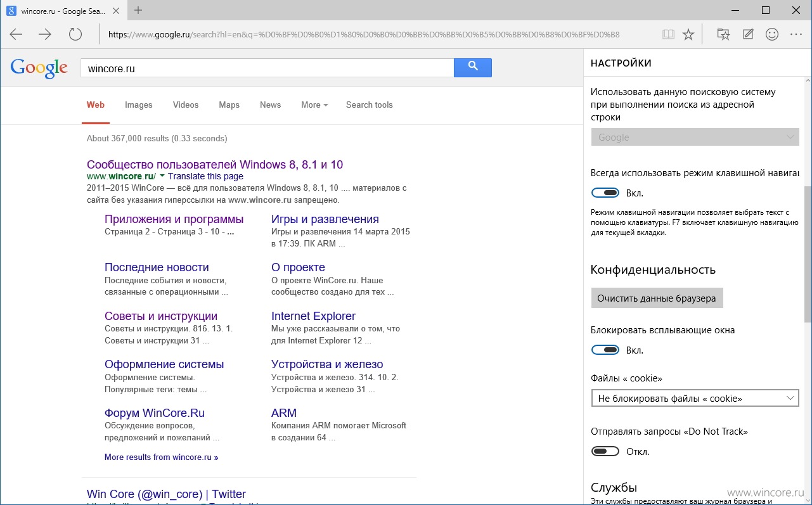812x505 pixels.
Task: Open Search tools options
Action: [370, 105]
